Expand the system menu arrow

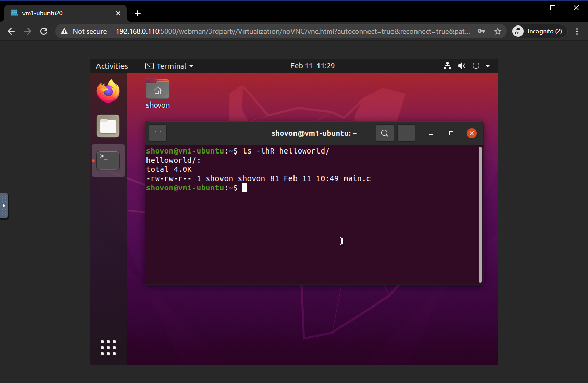[488, 66]
